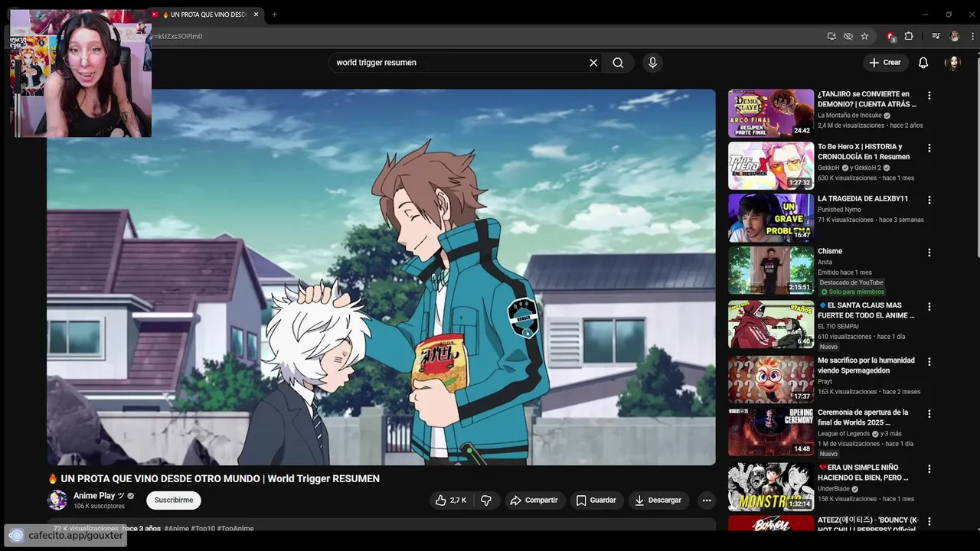Open Chrome profile avatar in toolbar
980x551 pixels.
954,36
